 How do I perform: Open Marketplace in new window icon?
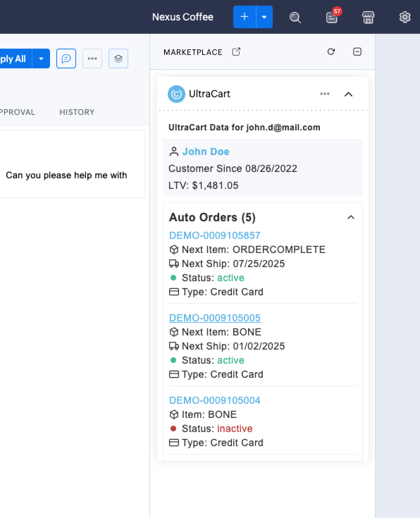(x=236, y=52)
